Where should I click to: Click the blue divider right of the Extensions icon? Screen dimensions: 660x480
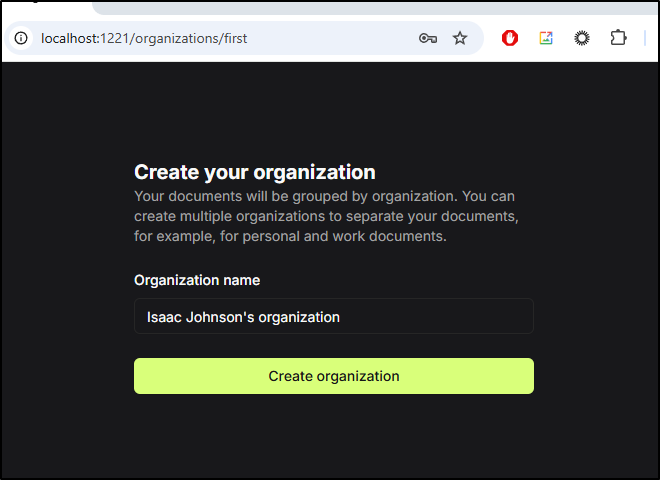coord(645,38)
